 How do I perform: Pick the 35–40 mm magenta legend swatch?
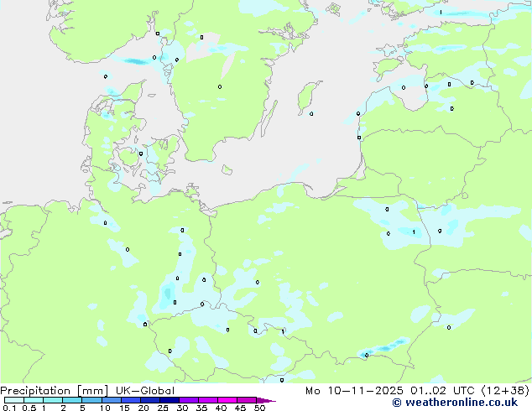(208, 400)
